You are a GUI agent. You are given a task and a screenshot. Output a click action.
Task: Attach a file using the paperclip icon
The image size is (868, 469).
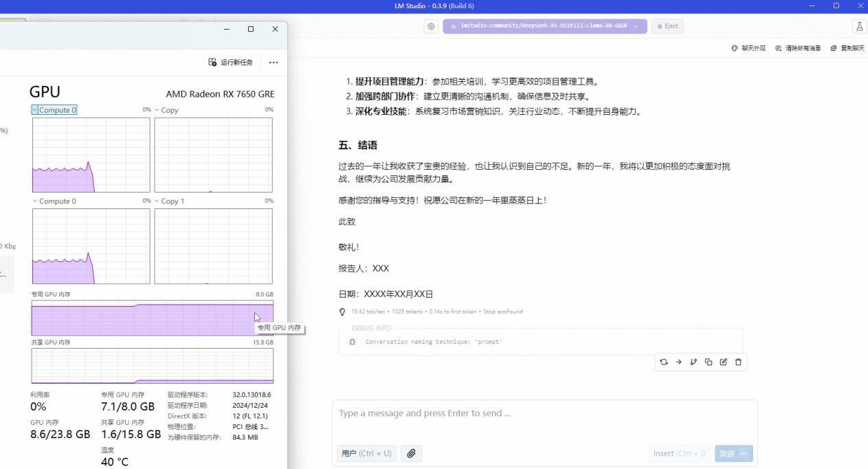click(411, 453)
